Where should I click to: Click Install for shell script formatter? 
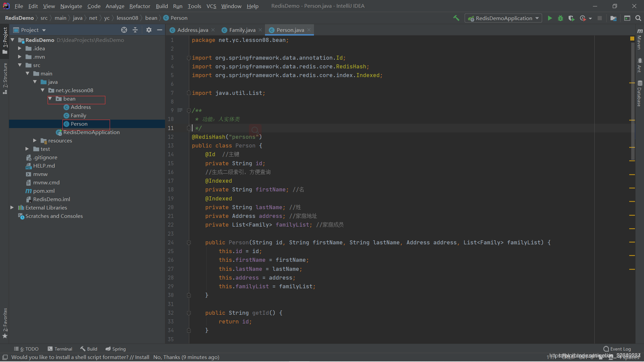pyautogui.click(x=142, y=357)
